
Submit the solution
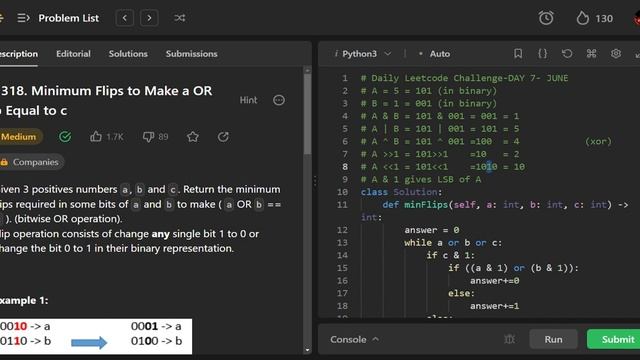point(614,339)
